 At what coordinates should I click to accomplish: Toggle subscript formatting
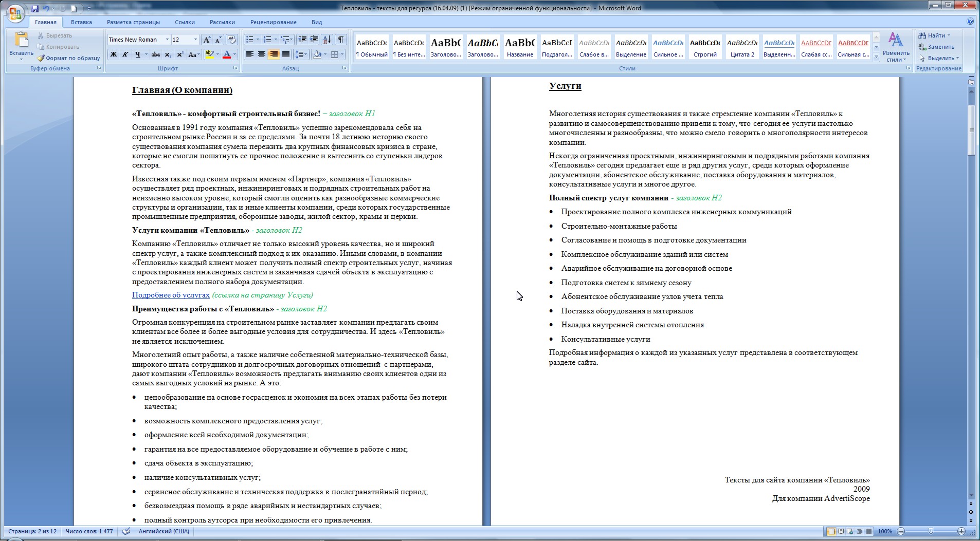tap(169, 54)
